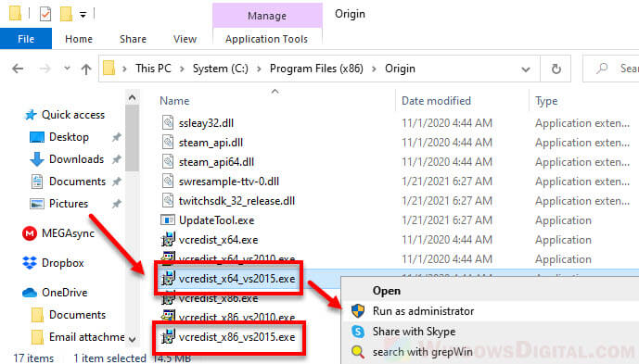Click the Search box
The width and height of the screenshot is (639, 364).
coord(611,69)
